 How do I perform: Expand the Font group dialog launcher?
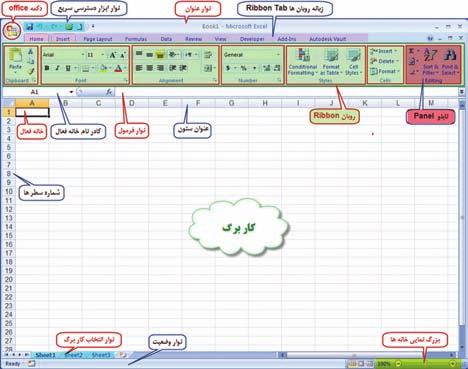coord(125,80)
